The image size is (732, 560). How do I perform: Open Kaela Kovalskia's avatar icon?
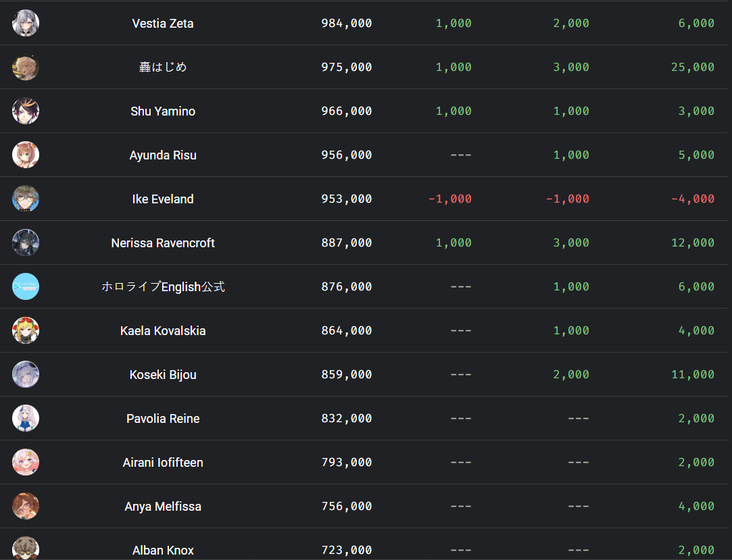pyautogui.click(x=26, y=330)
